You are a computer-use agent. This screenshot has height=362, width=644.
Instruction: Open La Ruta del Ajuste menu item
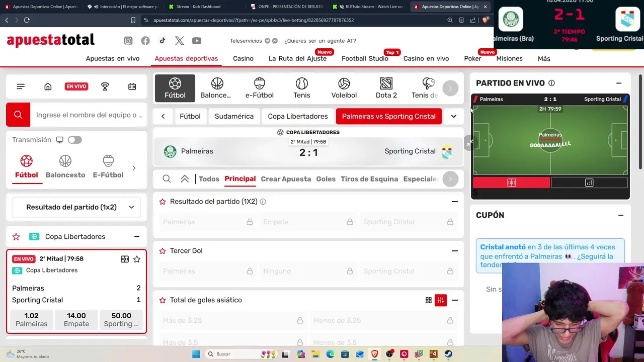point(297,58)
